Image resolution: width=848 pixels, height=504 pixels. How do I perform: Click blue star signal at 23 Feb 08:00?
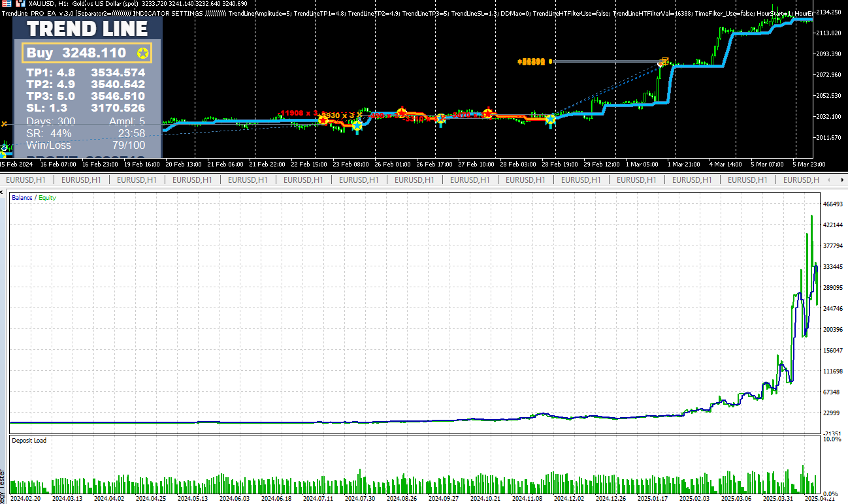[x=357, y=126]
